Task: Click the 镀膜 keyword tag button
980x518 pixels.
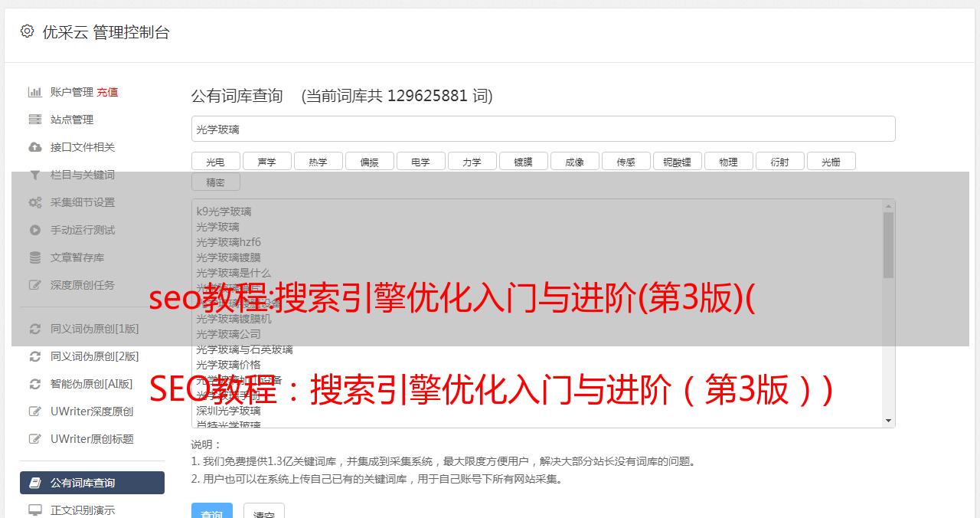Action: (523, 161)
